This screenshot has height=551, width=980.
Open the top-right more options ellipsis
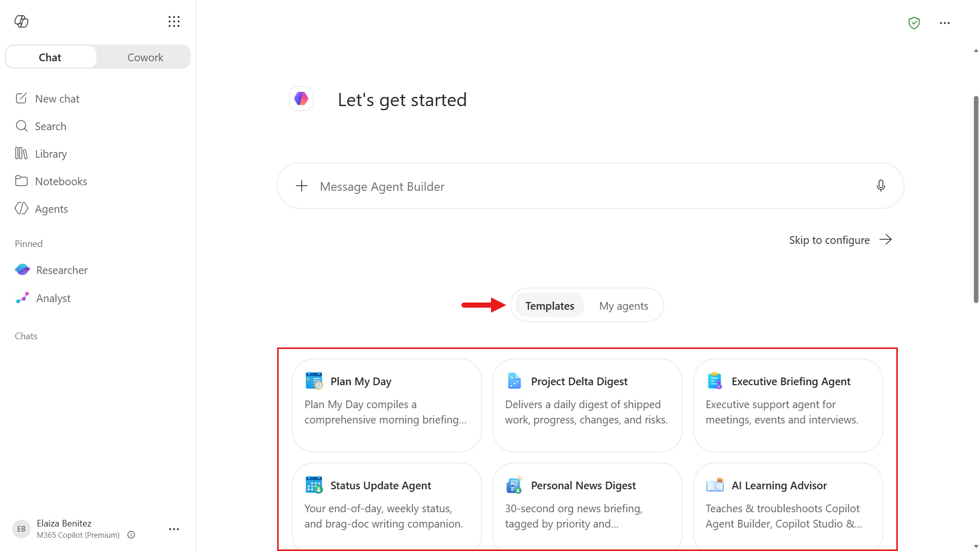click(945, 23)
